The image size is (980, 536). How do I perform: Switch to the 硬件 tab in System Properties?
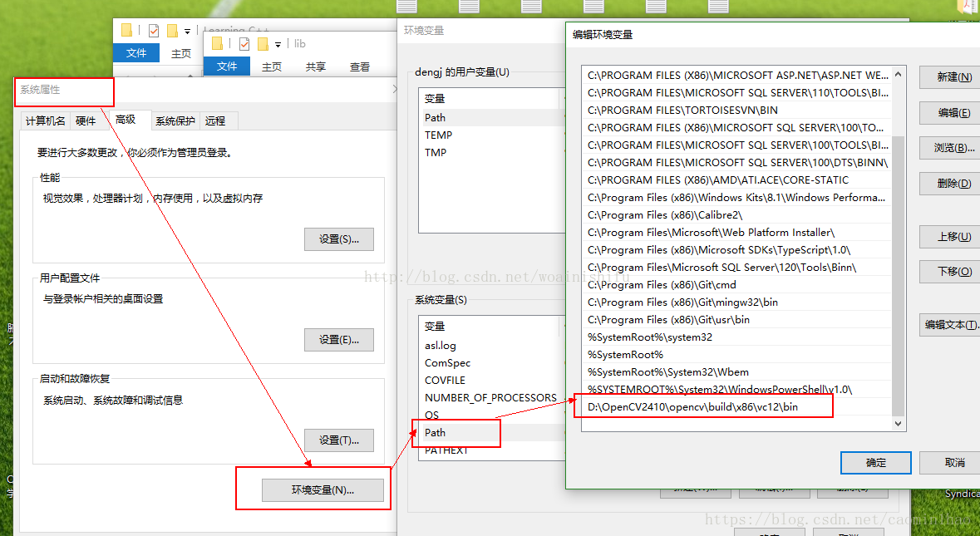(x=86, y=120)
